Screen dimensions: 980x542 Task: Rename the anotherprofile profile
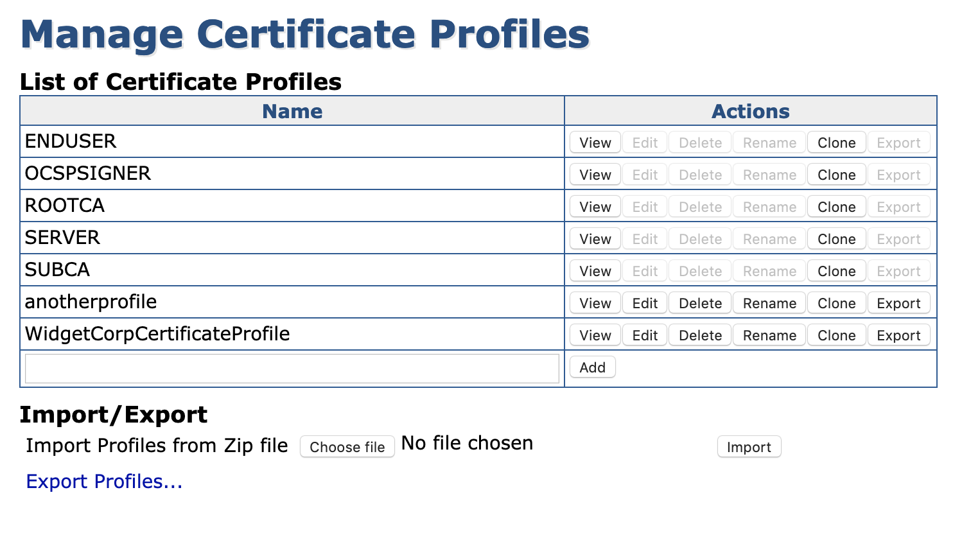[x=769, y=302]
